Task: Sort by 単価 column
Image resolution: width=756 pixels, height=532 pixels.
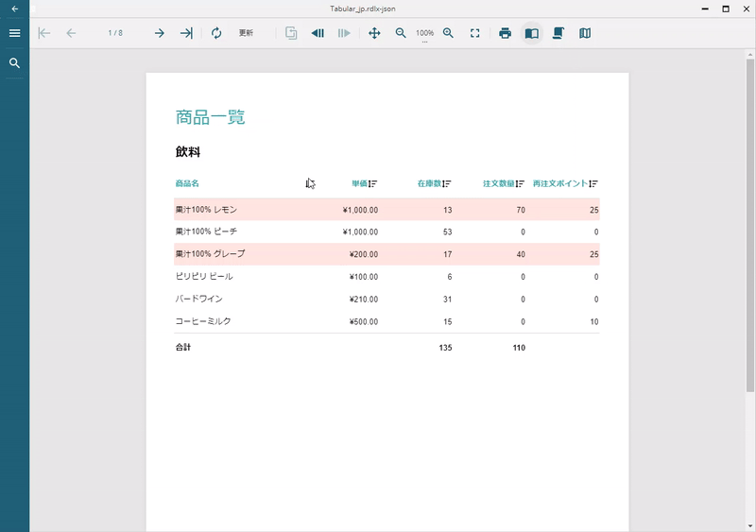Action: (373, 183)
